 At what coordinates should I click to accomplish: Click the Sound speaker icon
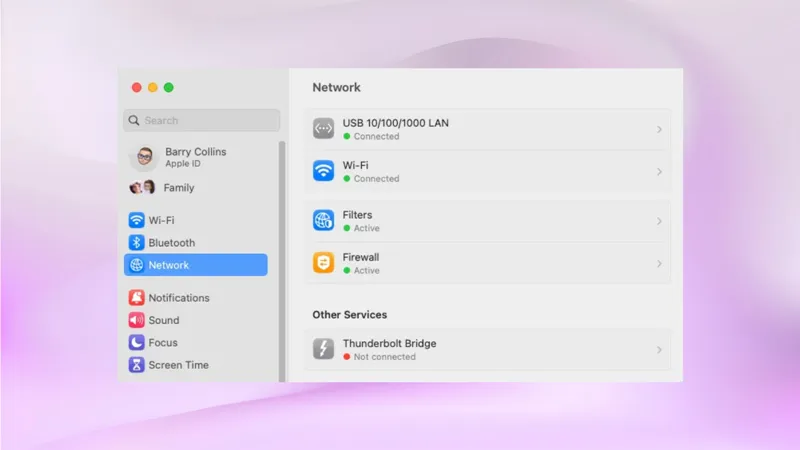pos(136,320)
